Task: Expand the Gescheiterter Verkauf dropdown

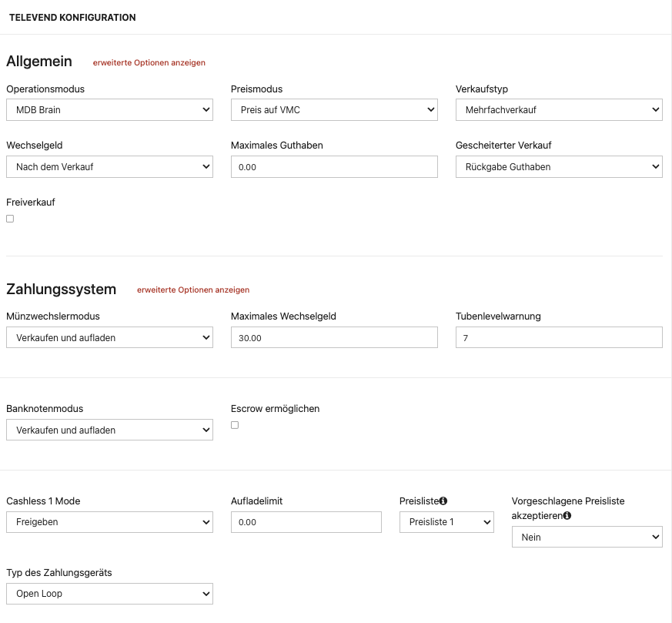Action: 559,167
